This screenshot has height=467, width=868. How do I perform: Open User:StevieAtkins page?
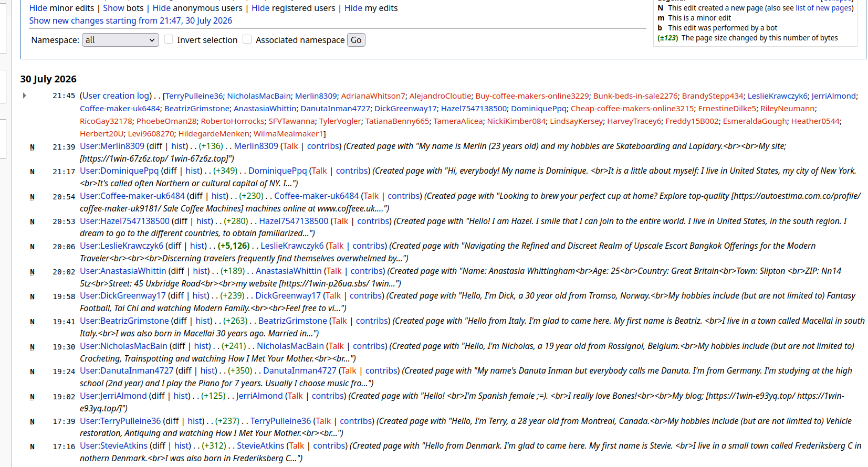tap(113, 445)
